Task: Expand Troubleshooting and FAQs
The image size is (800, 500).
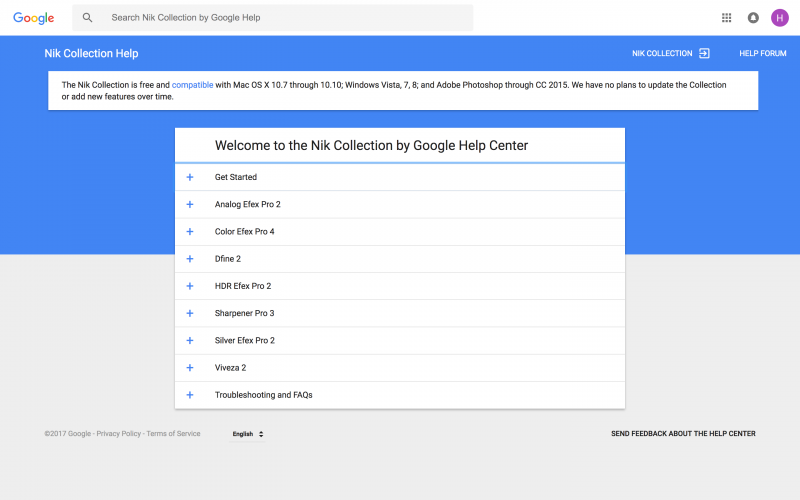Action: pos(400,395)
